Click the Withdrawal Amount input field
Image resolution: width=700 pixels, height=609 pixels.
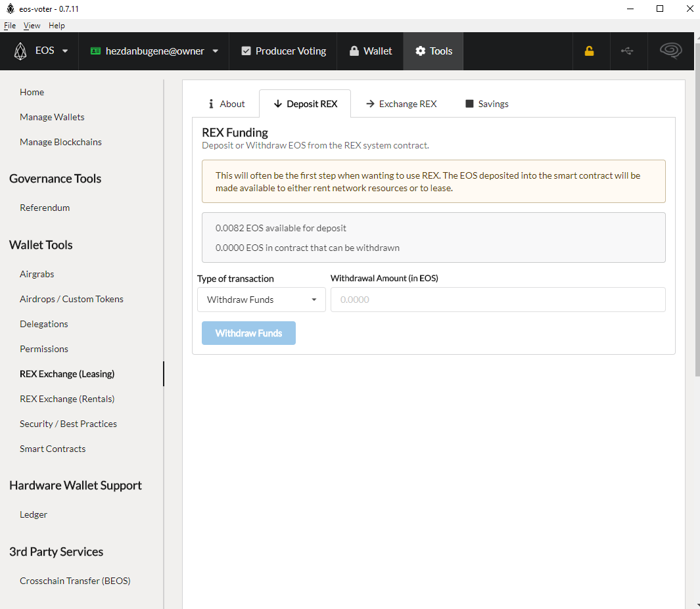pyautogui.click(x=498, y=300)
